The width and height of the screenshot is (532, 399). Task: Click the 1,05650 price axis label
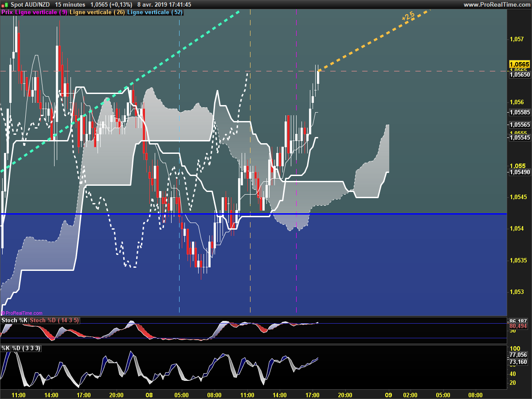(x=520, y=75)
